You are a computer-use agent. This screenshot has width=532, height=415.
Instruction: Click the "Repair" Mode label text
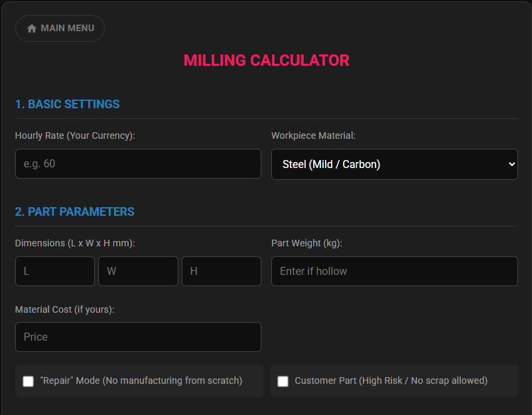click(x=141, y=380)
